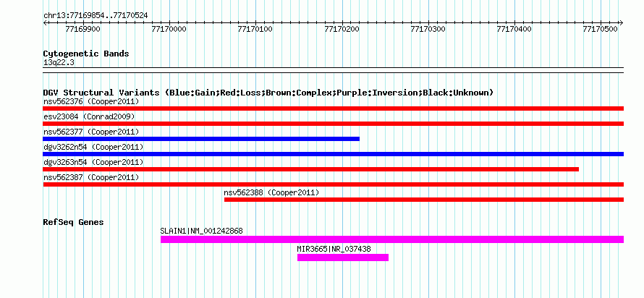Click the nsv562388 (Cooper2011) label

pos(271,192)
